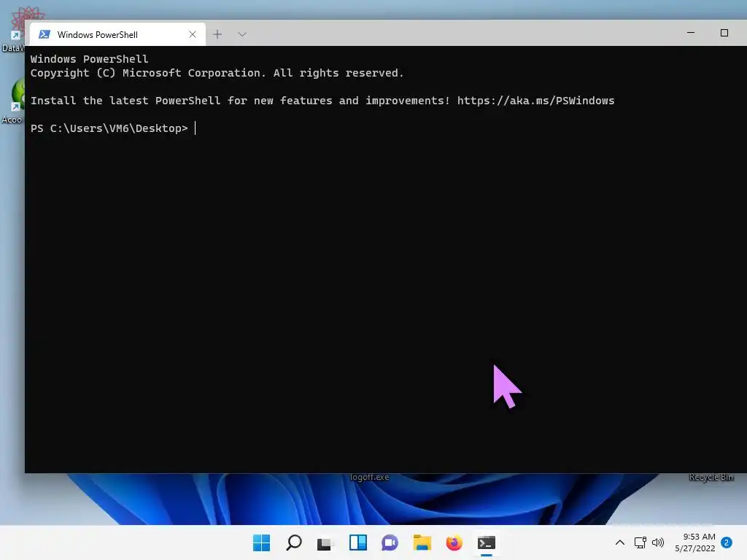
Task: Click "Copyright (C) Microsoft Corporation" text line
Action: pyautogui.click(x=217, y=73)
